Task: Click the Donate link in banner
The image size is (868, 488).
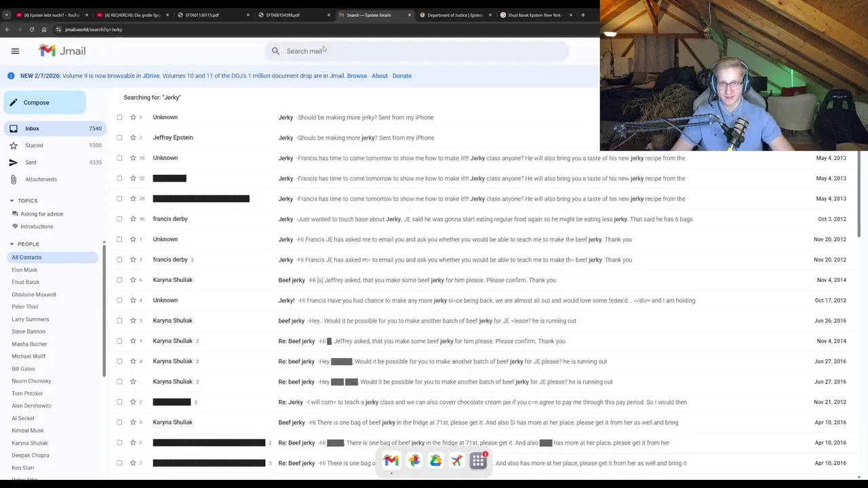Action: pos(401,76)
